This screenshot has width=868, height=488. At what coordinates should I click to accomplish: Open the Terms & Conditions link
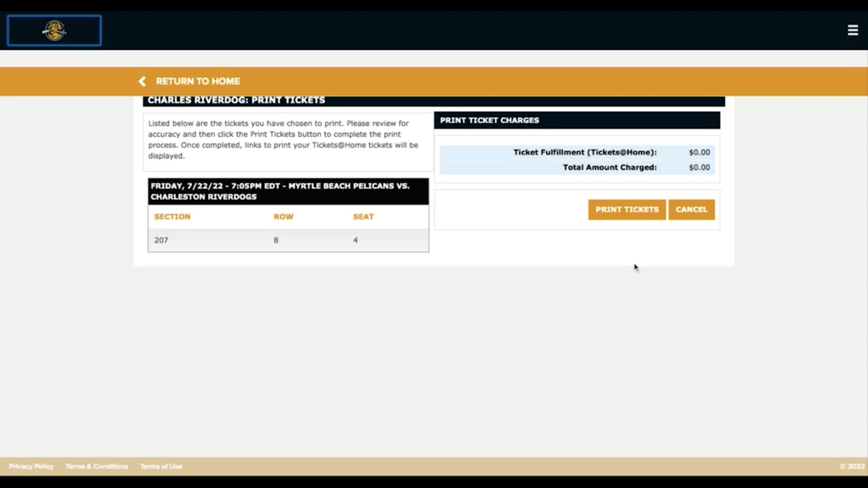(x=97, y=467)
